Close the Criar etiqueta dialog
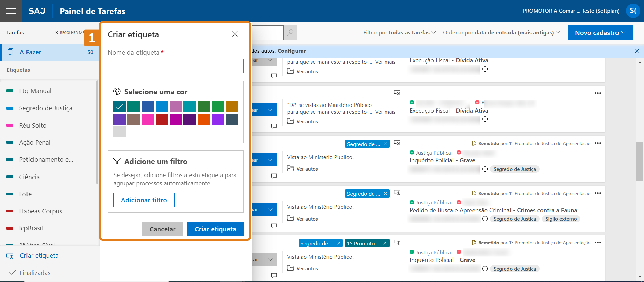Viewport: 644px width, 282px height. tap(235, 34)
